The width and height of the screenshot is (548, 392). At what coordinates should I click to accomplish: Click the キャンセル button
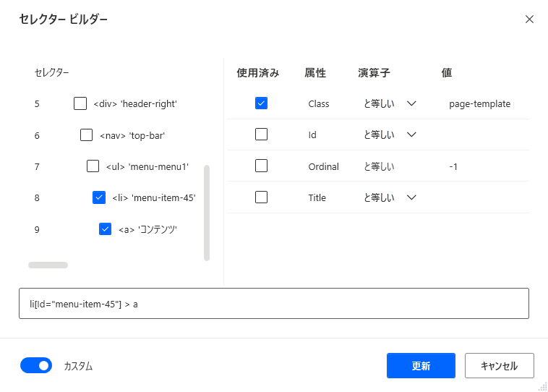[499, 365]
